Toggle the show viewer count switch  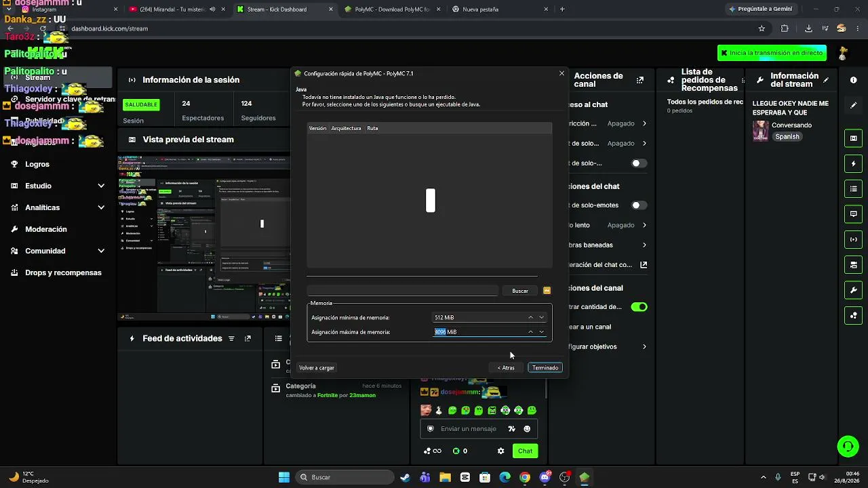(639, 307)
